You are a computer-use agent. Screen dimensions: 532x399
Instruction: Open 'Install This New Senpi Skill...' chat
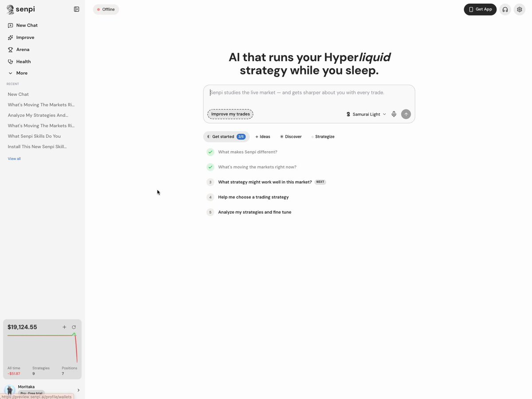point(37,146)
